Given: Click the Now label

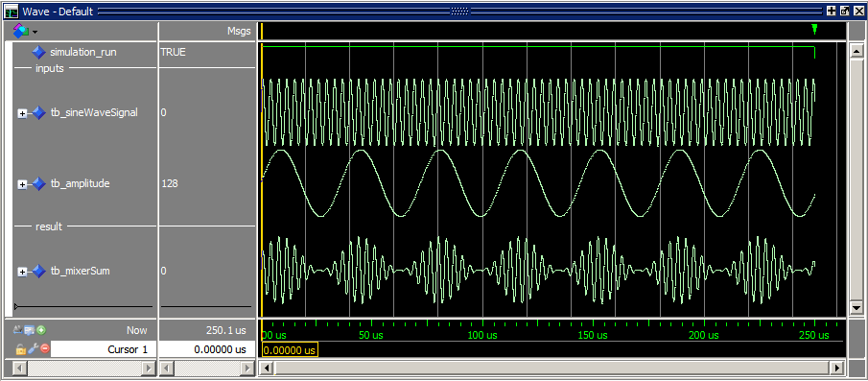Looking at the screenshot, I should [x=136, y=330].
